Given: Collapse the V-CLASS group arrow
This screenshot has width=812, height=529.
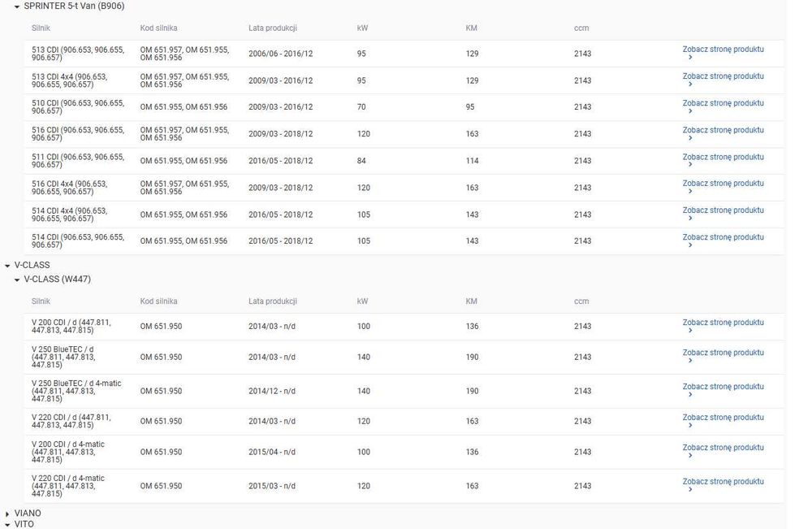Looking at the screenshot, I should click(x=7, y=266).
